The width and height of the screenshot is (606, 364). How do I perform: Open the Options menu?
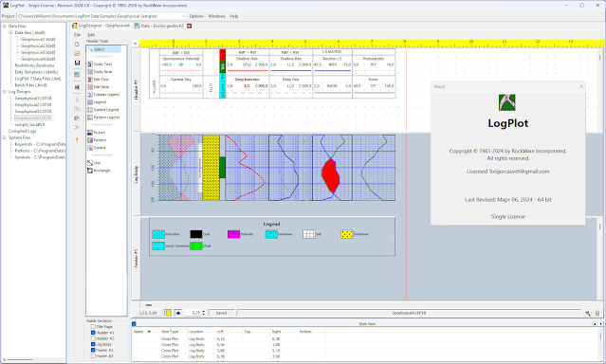[196, 16]
